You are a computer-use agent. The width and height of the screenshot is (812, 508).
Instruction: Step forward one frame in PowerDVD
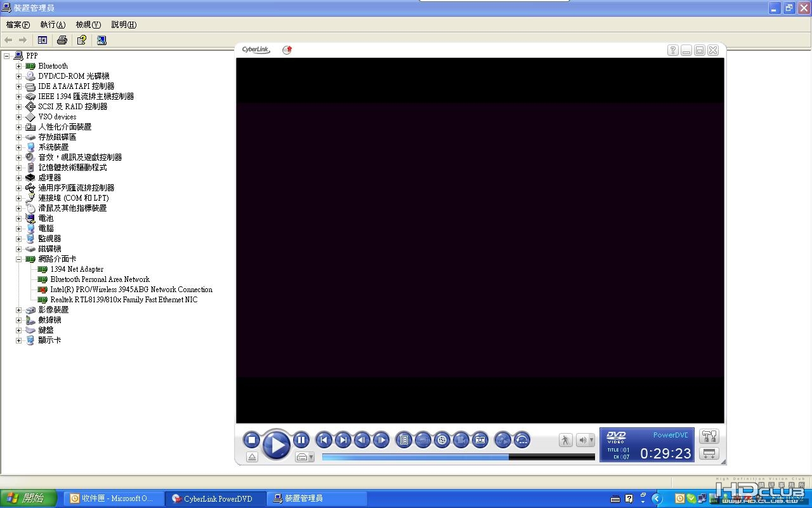pos(381,439)
